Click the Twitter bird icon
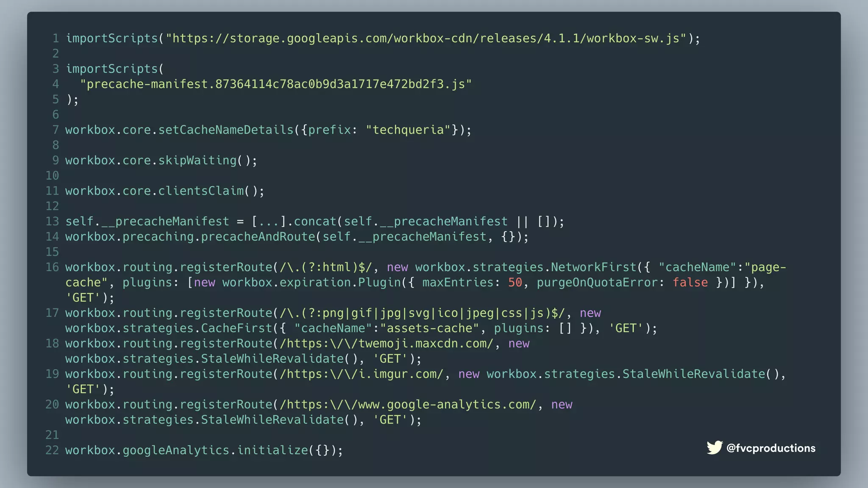Image resolution: width=868 pixels, height=488 pixels. click(x=714, y=448)
